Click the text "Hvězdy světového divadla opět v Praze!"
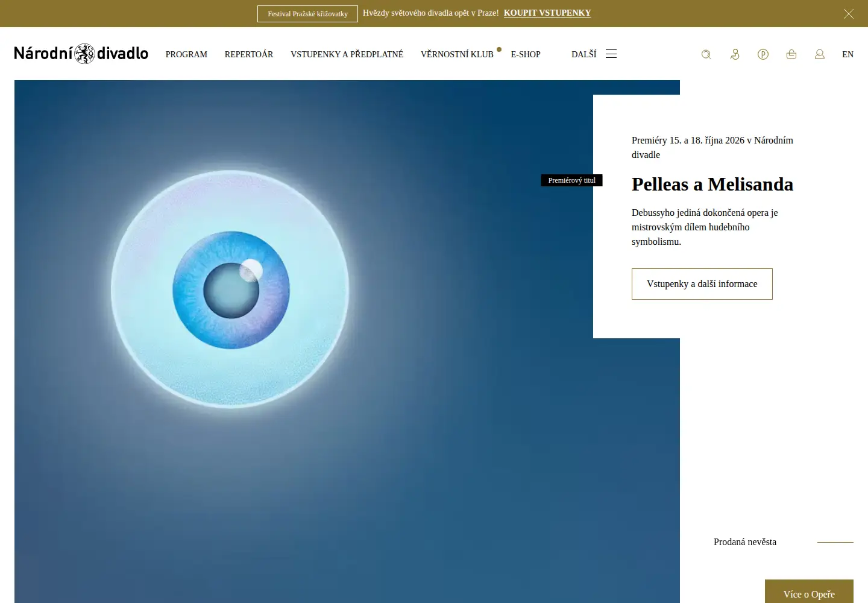 pos(431,13)
